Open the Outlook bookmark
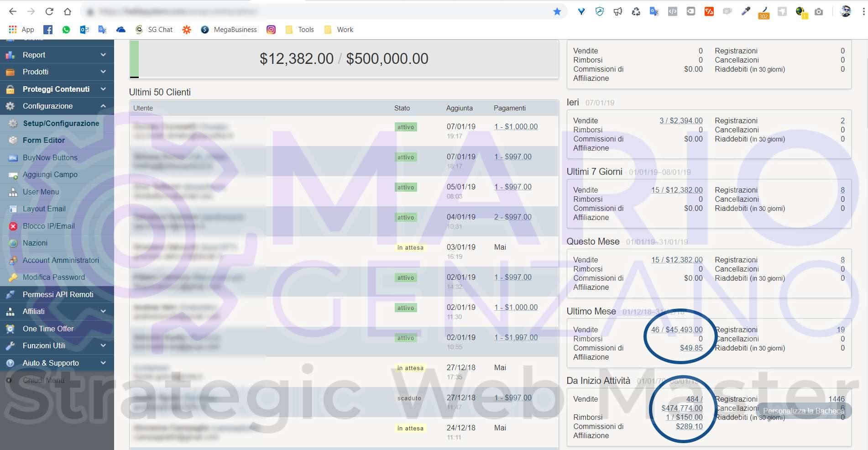The height and width of the screenshot is (450, 868). [84, 30]
